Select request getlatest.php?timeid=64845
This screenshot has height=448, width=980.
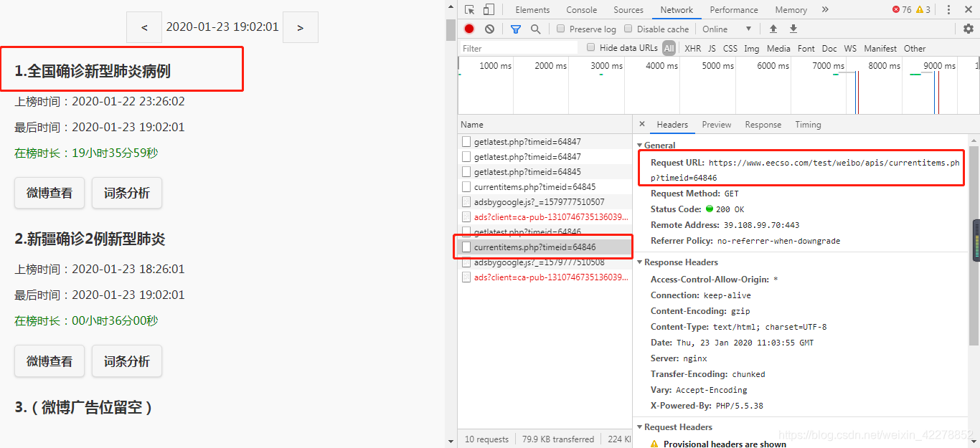(545, 172)
